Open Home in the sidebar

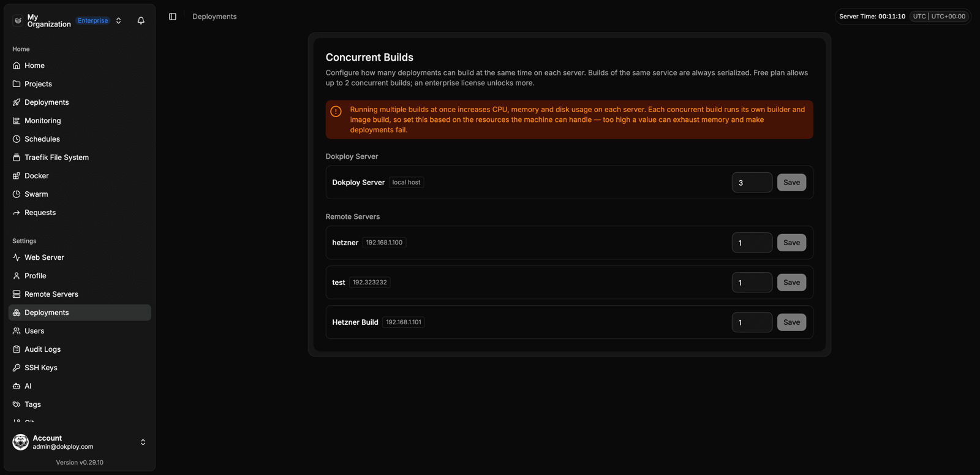coord(80,66)
